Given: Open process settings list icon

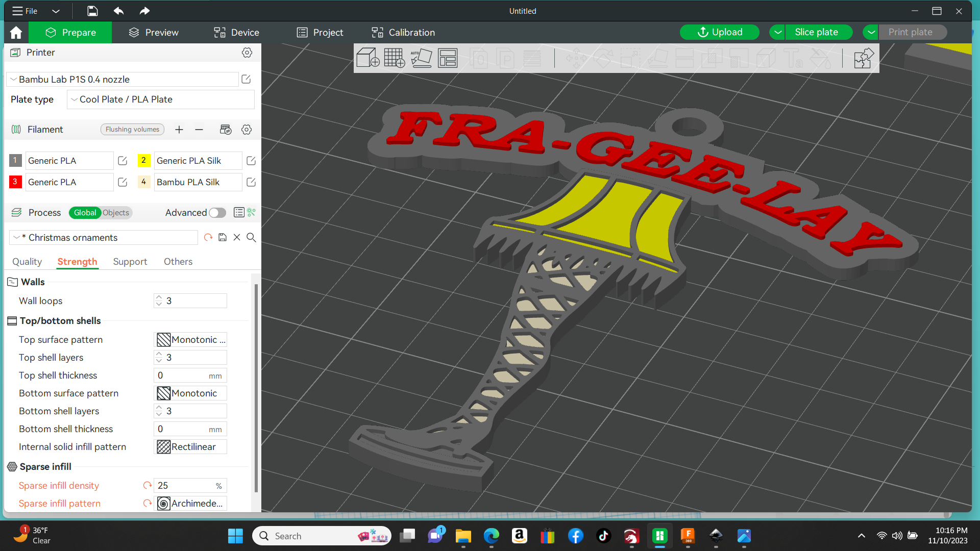Looking at the screenshot, I should coord(239,213).
